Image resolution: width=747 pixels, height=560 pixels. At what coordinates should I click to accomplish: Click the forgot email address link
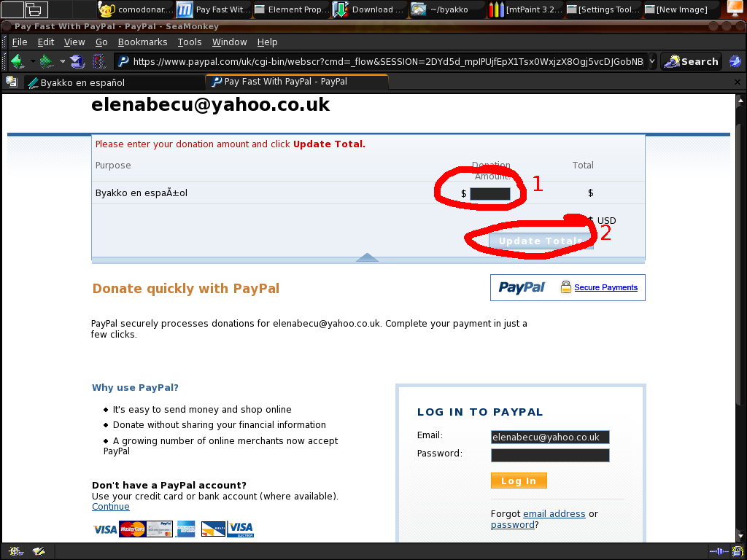tap(554, 514)
